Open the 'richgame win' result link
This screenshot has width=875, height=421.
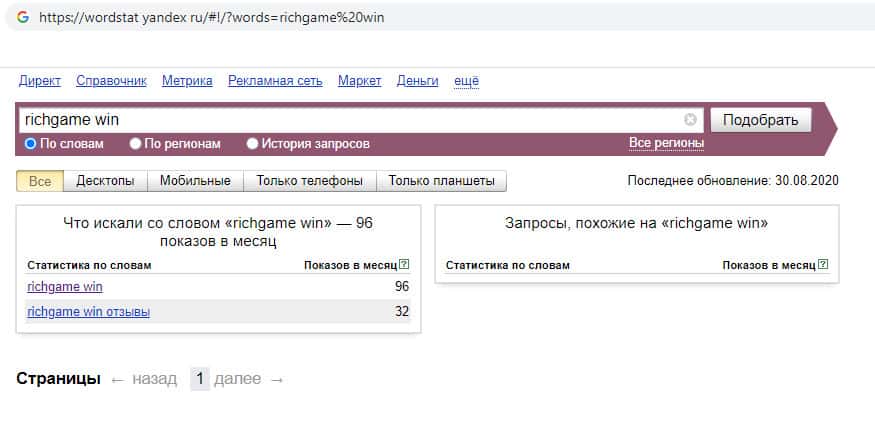tap(65, 287)
